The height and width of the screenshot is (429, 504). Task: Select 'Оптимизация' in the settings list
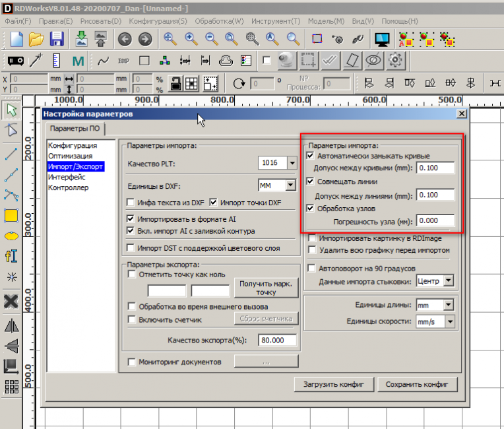pos(71,156)
